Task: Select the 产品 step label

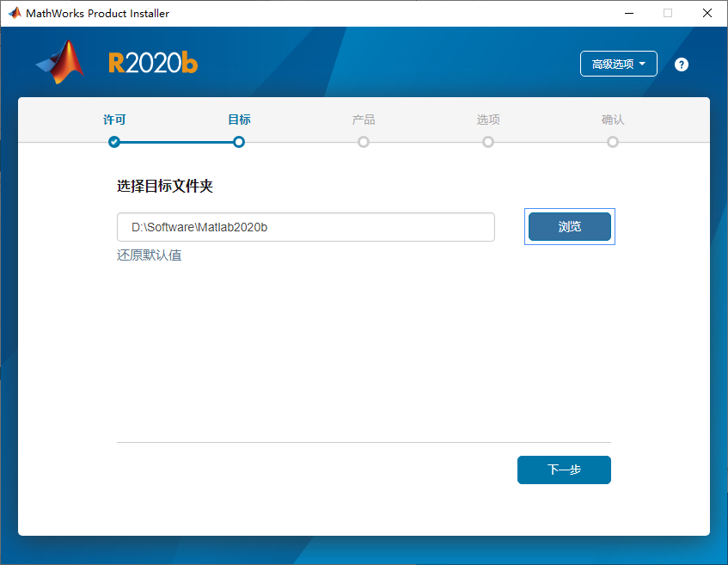Action: click(364, 120)
